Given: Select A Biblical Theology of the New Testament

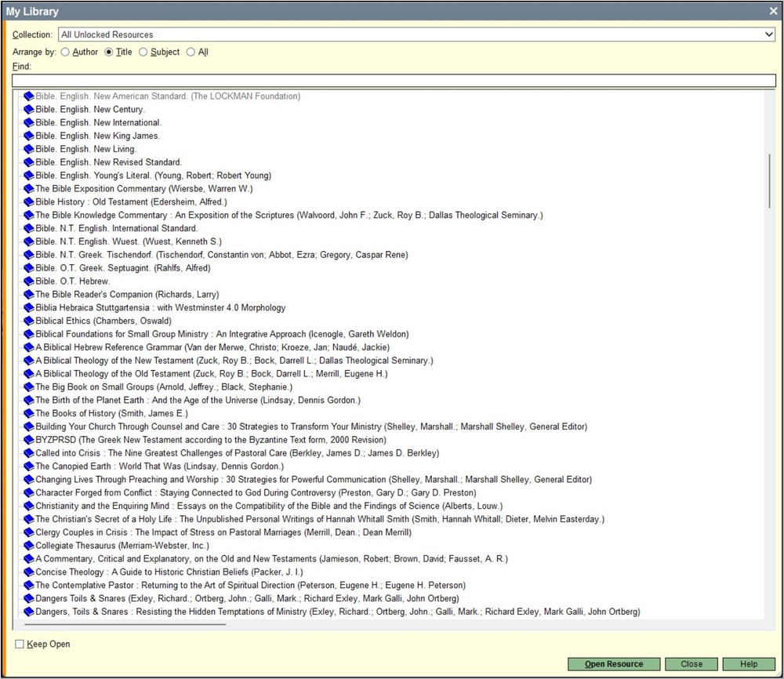Looking at the screenshot, I should pos(234,361).
